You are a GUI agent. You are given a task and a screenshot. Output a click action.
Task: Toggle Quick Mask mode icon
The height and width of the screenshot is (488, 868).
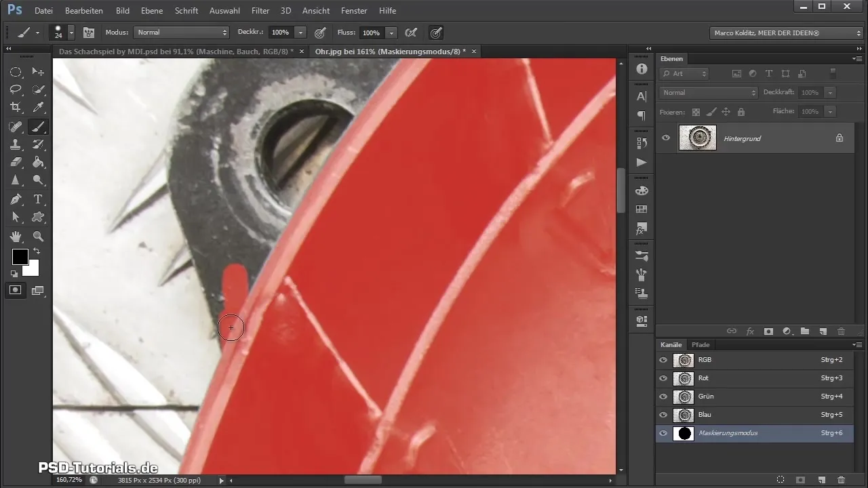click(16, 290)
